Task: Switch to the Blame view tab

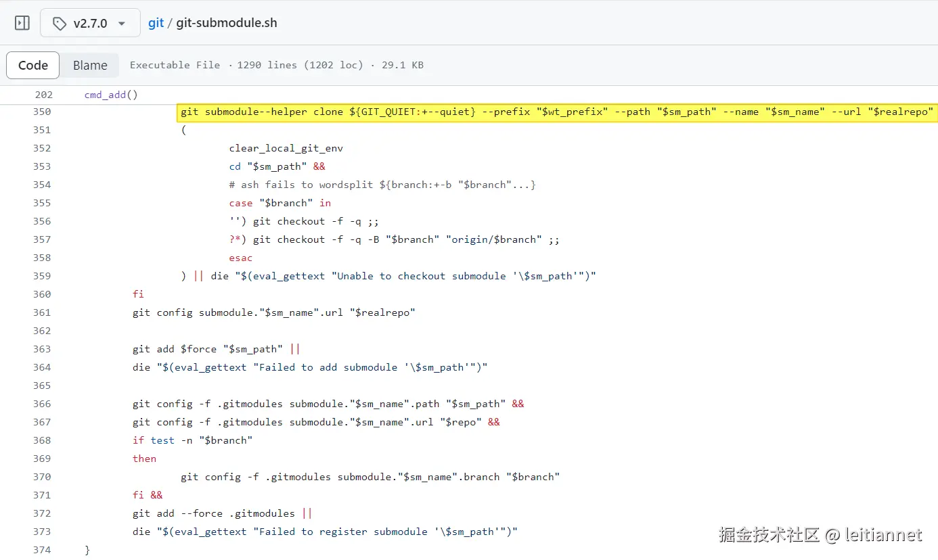Action: [90, 66]
